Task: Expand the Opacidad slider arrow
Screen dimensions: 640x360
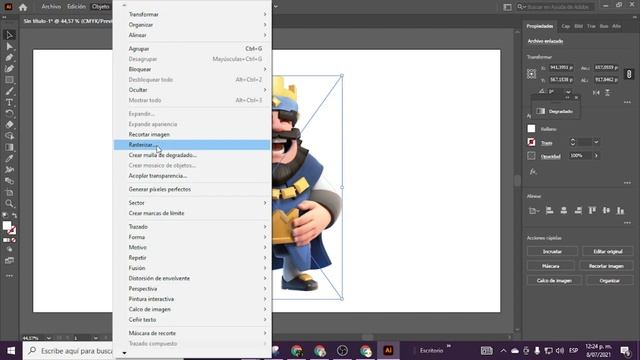Action: click(x=596, y=156)
